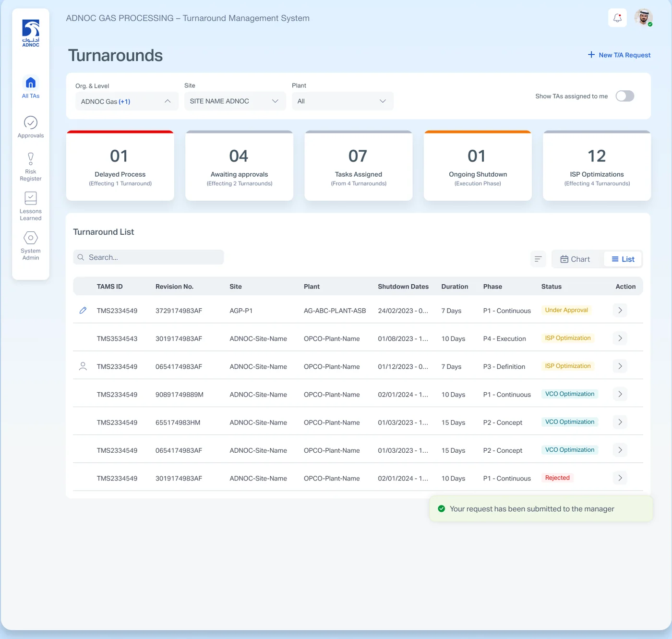Switch to the Chart view tab

coord(576,259)
